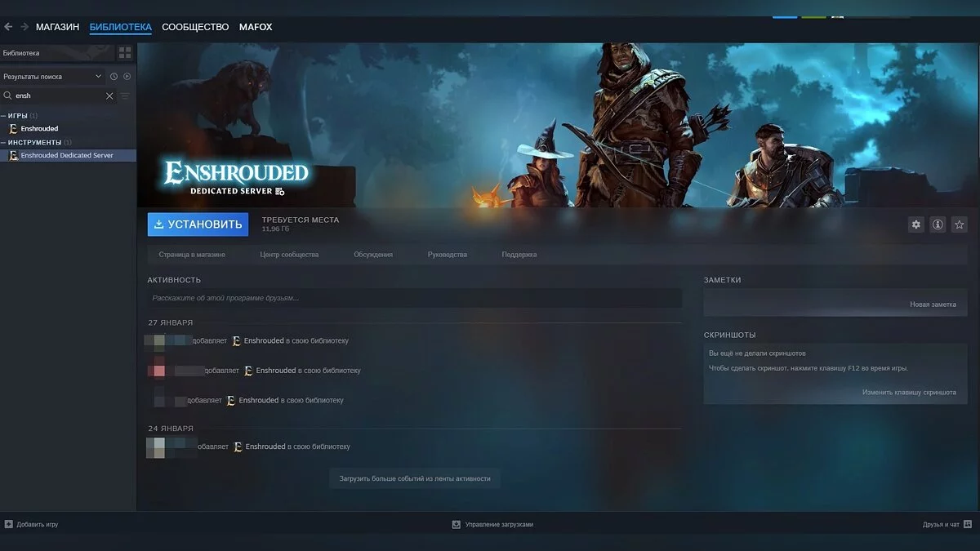This screenshot has width=980, height=551.
Task: Open the Поддержка link
Action: point(519,255)
